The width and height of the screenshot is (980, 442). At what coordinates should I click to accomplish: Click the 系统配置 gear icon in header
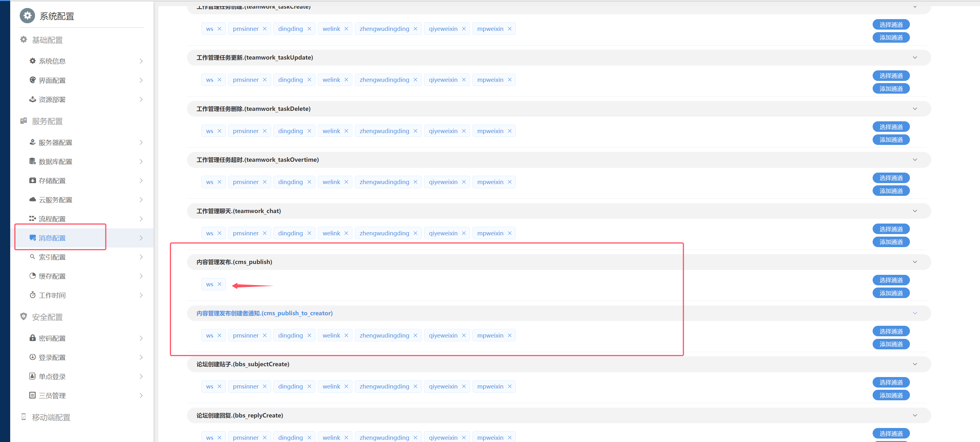tap(27, 16)
